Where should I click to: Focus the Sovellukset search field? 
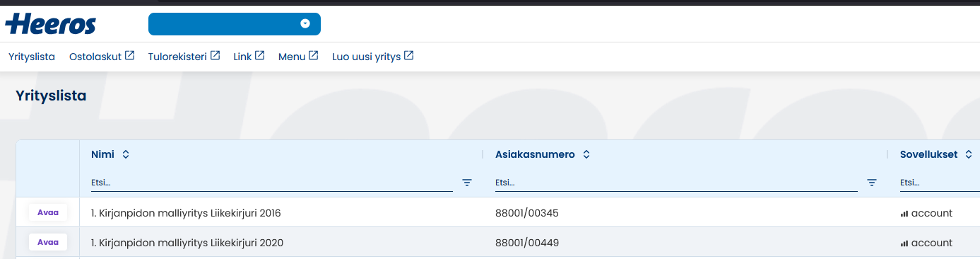[940, 183]
